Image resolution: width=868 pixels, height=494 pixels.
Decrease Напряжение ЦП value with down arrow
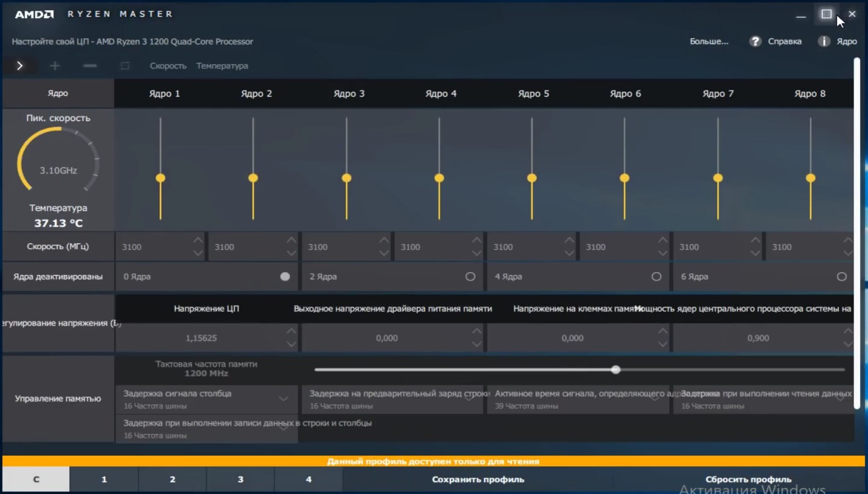(x=291, y=344)
